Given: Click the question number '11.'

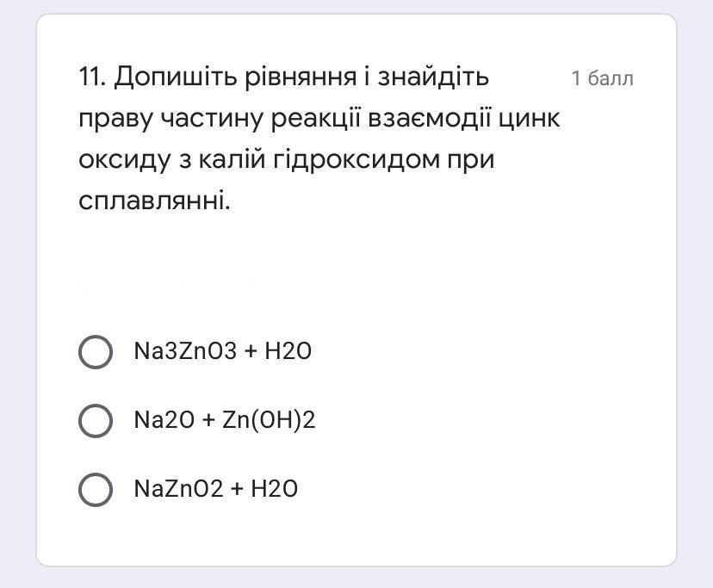Looking at the screenshot, I should [x=92, y=77].
